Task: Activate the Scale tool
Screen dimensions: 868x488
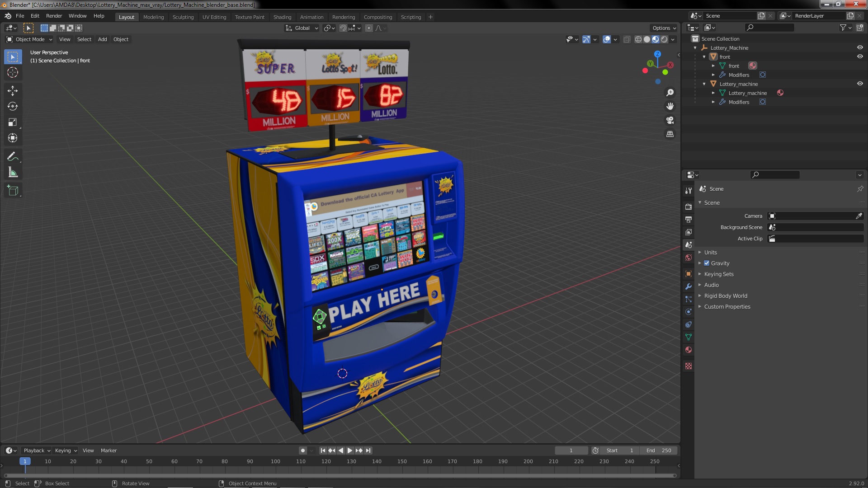Action: (13, 122)
